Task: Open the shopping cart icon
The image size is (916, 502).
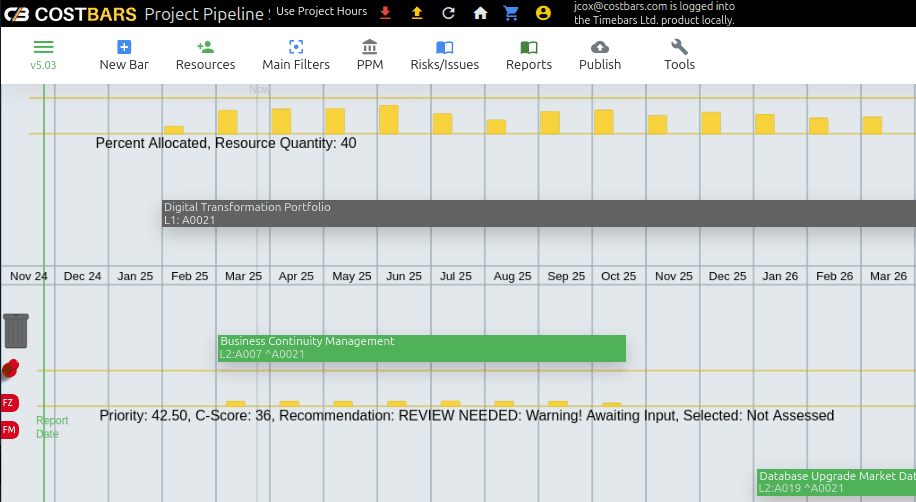Action: tap(511, 13)
